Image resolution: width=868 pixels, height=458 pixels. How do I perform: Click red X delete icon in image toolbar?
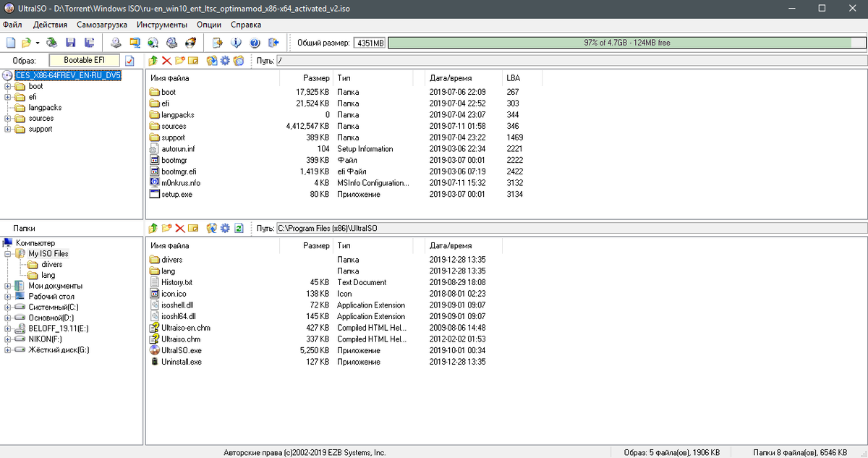[x=166, y=61]
